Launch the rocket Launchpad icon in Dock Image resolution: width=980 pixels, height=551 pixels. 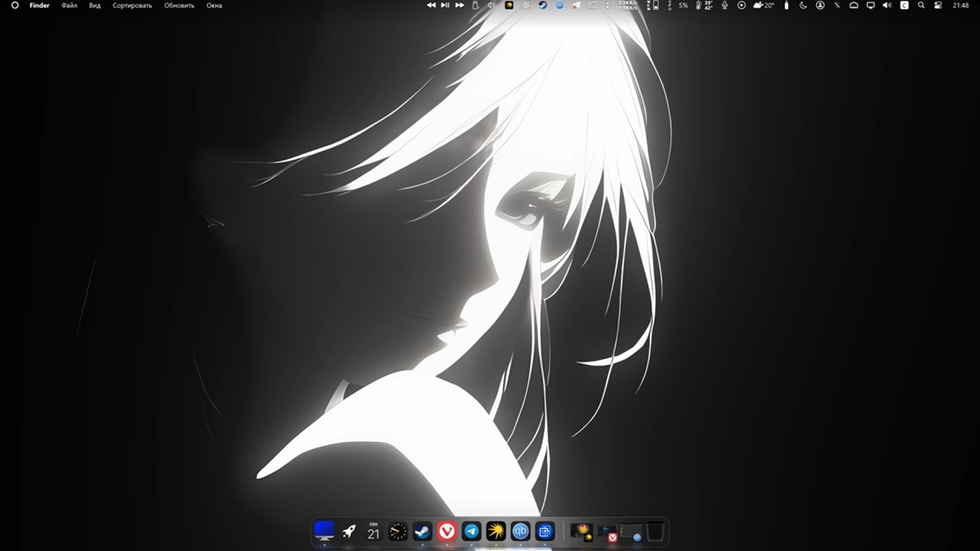click(x=349, y=531)
